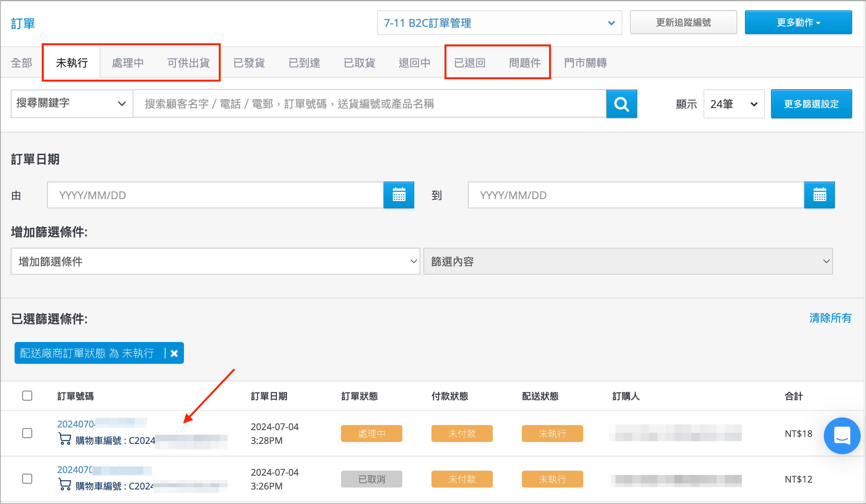Click the keyword search input field
This screenshot has width=866, height=504.
(x=369, y=104)
